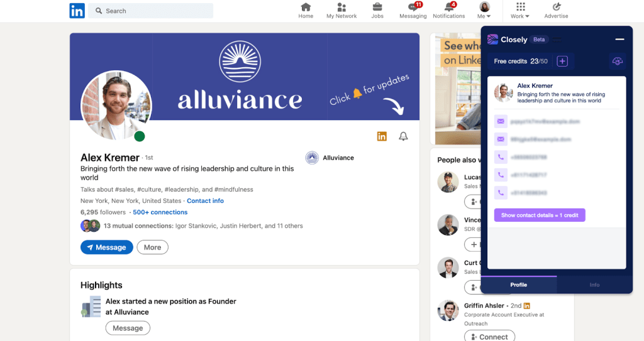View 13 mutual connections
644x341 pixels.
(203, 225)
